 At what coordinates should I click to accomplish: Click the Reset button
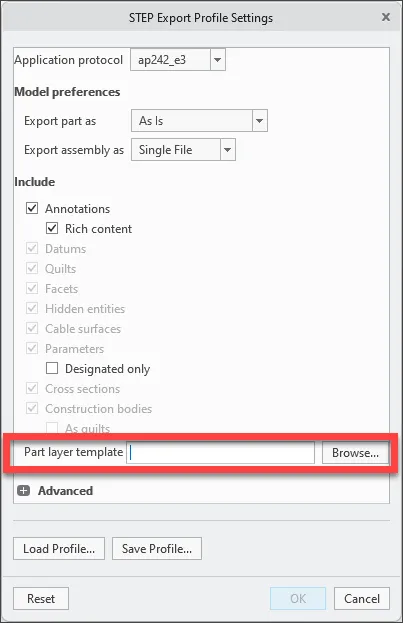(41, 598)
